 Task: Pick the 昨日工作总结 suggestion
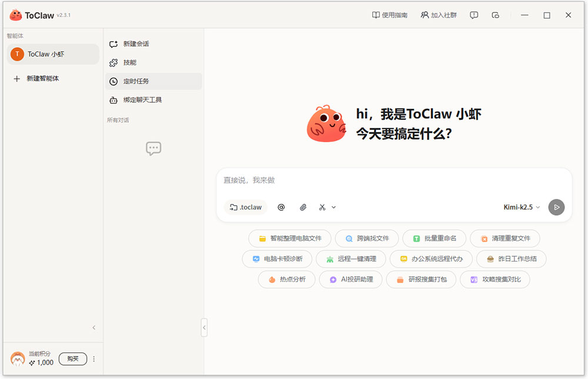(x=512, y=259)
